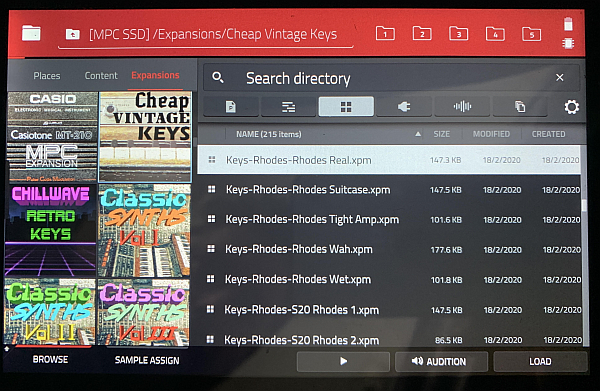Open the browser folder icon in header
600x391 pixels.
coord(31,33)
